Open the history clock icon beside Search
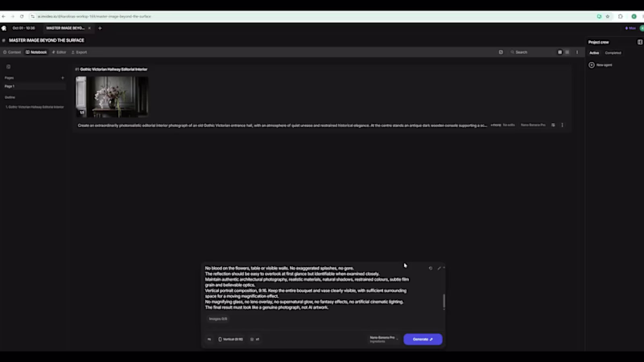 501,52
